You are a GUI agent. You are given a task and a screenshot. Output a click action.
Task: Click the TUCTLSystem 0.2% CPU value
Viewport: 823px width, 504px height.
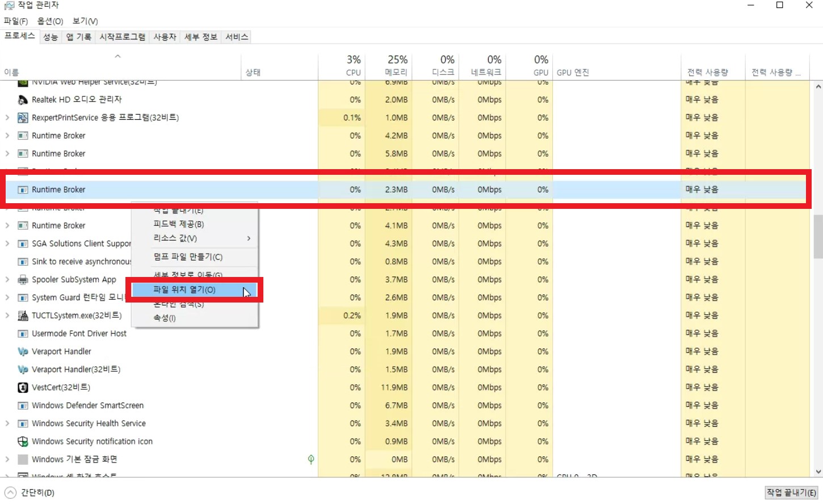pos(352,316)
